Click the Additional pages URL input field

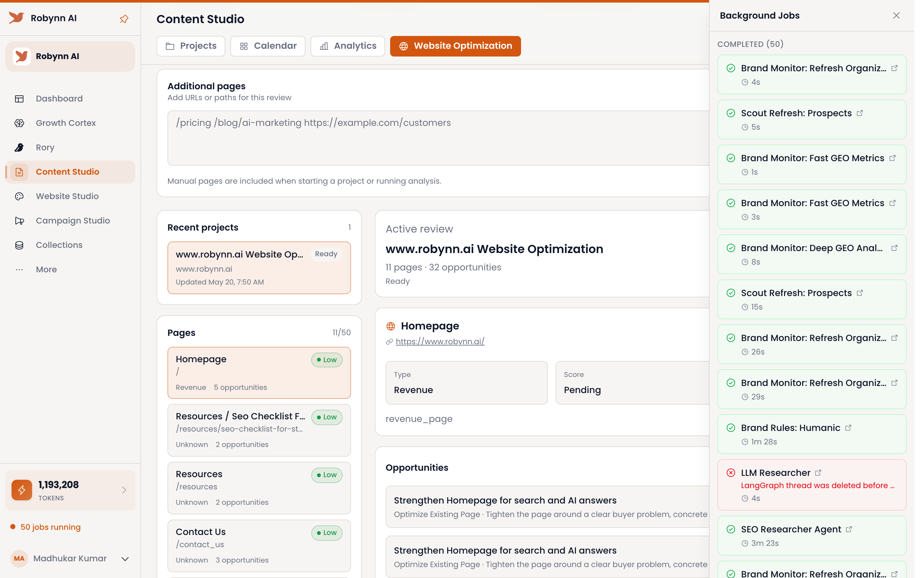[x=438, y=138]
